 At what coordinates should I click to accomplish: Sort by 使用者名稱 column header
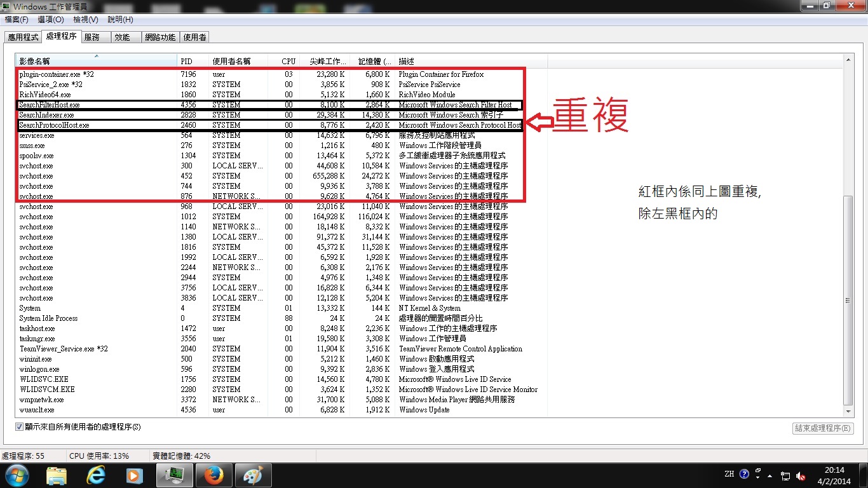click(238, 62)
